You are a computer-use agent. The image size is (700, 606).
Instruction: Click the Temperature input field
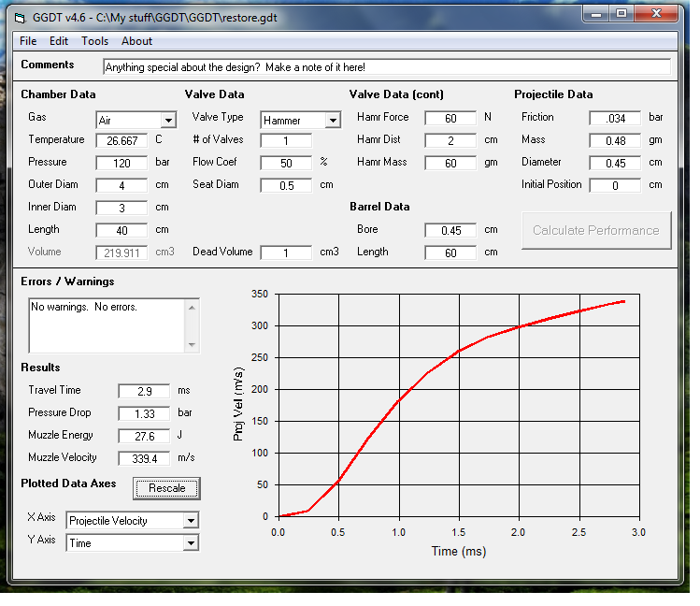121,140
